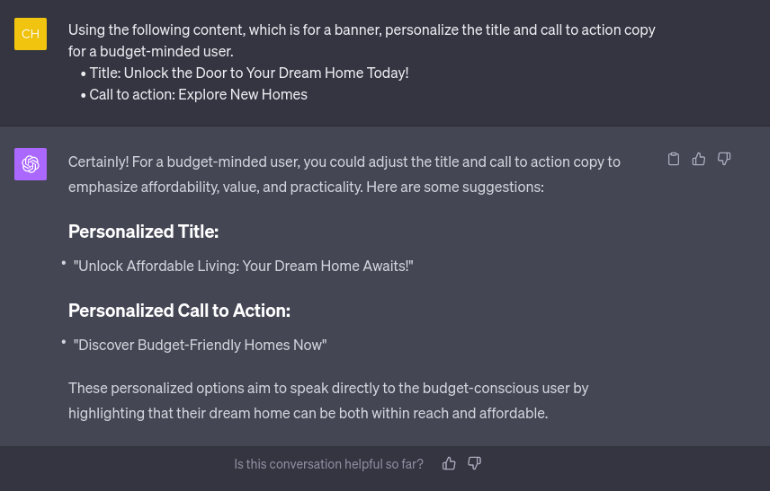The height and width of the screenshot is (491, 770).
Task: Click the user's "Using the following content" prompt line
Action: (362, 30)
